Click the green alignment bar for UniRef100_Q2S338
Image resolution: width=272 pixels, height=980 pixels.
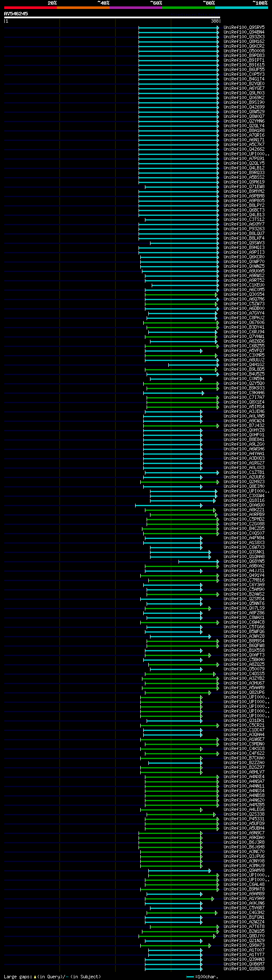(x=181, y=814)
